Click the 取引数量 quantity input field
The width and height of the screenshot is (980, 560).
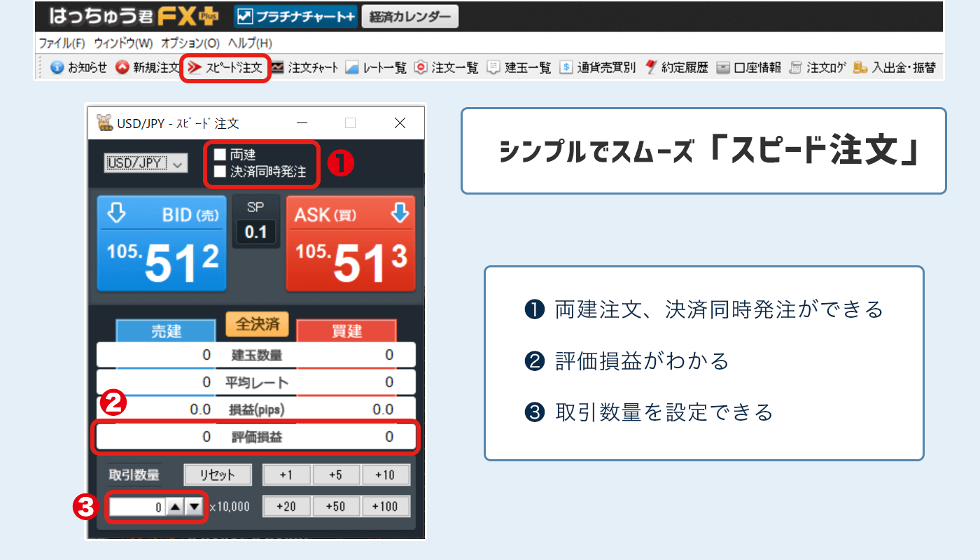[x=137, y=507]
